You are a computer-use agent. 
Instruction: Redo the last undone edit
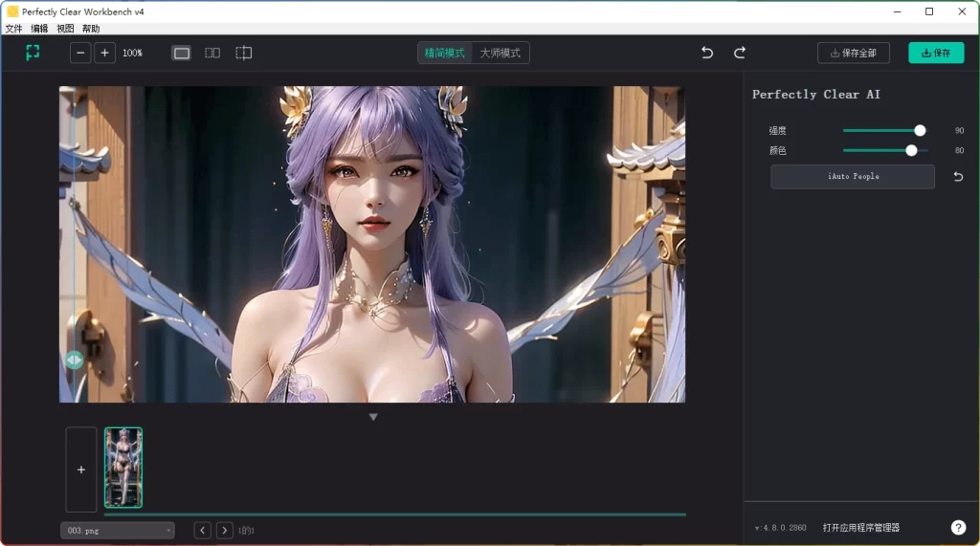tap(740, 53)
